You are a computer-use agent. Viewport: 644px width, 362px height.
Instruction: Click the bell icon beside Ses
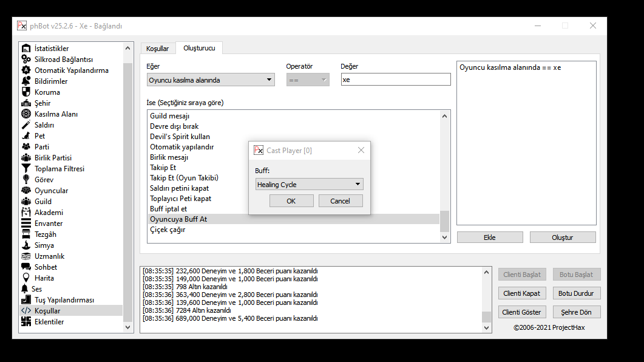coord(25,289)
